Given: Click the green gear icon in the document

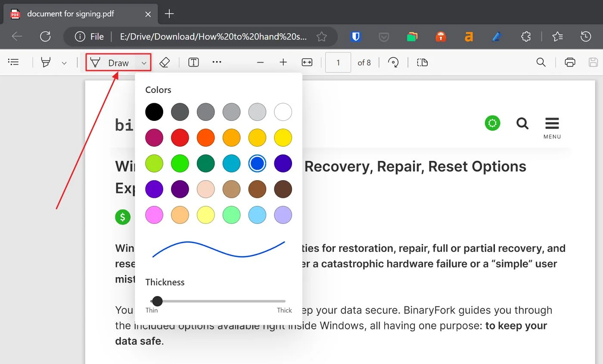Looking at the screenshot, I should (x=492, y=123).
